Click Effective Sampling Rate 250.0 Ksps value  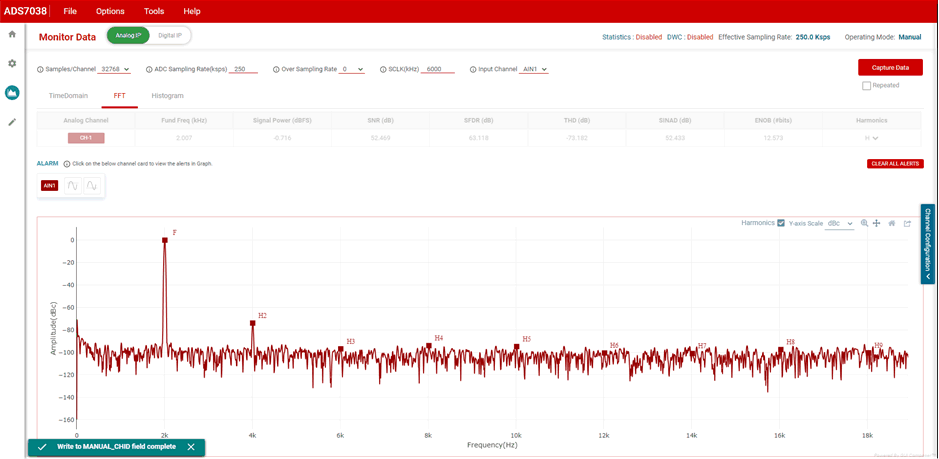tap(813, 37)
